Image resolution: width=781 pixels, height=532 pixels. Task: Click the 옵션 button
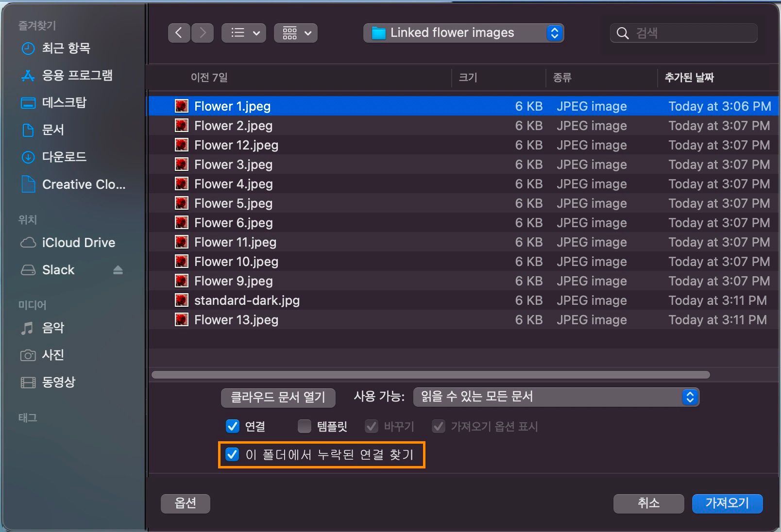tap(186, 503)
